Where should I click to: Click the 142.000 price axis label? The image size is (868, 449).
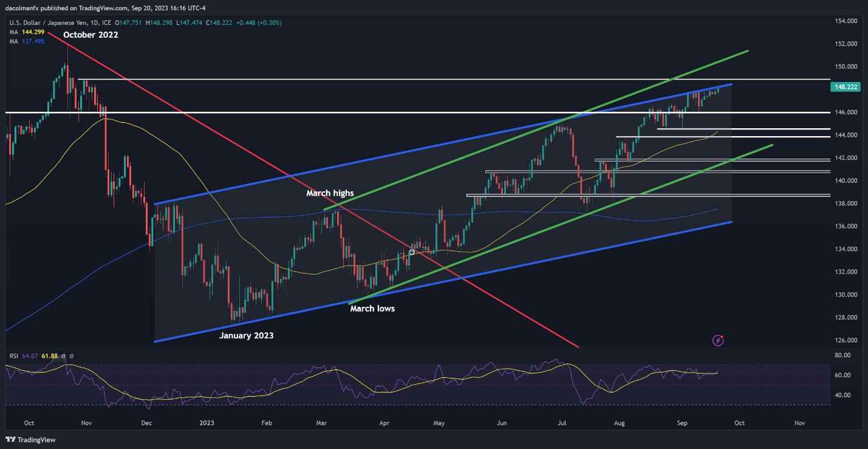point(845,158)
